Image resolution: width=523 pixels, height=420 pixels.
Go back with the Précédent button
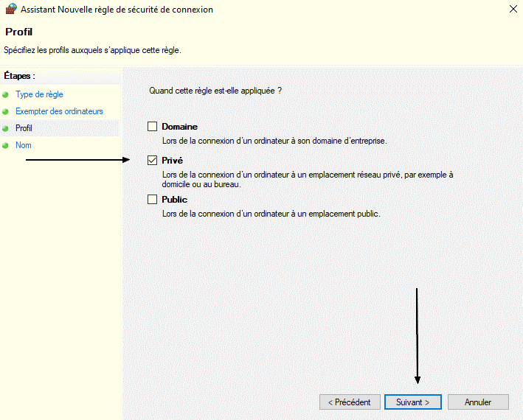coord(350,402)
